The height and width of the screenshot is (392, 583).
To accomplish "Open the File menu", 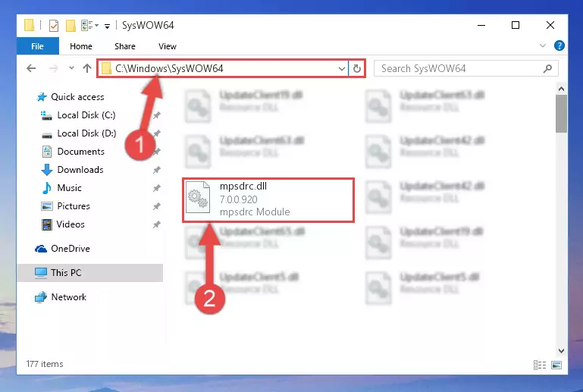I will 38,46.
